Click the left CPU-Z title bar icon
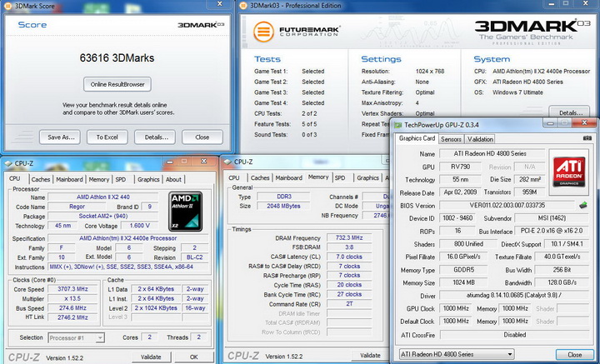Image resolution: width=600 pixels, height=364 pixels. point(8,163)
